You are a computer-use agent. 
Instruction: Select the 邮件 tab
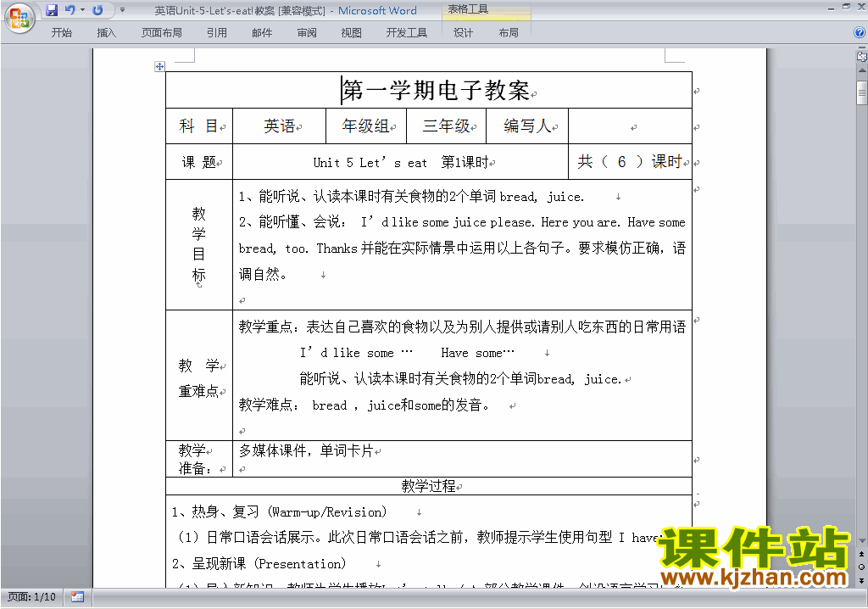point(262,33)
